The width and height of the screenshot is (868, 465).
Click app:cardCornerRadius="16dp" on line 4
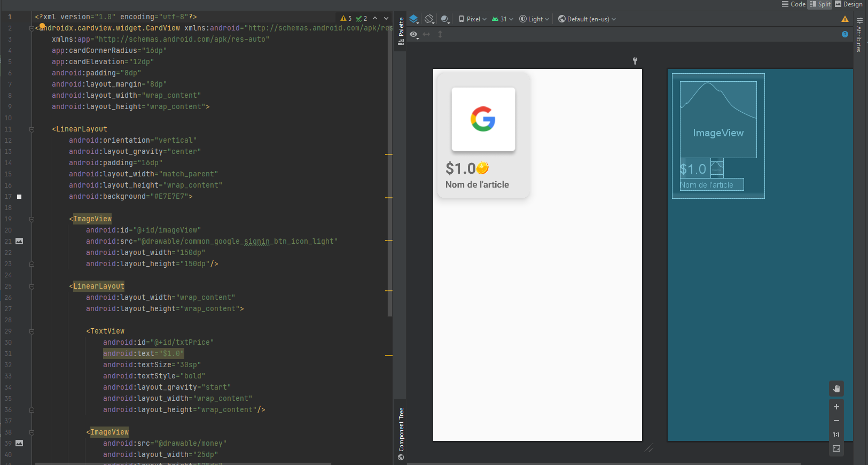pyautogui.click(x=109, y=50)
